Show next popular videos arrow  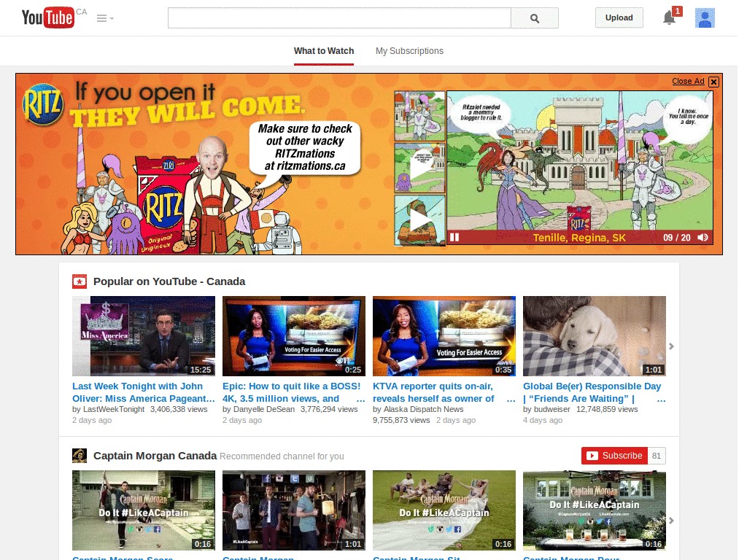[671, 346]
